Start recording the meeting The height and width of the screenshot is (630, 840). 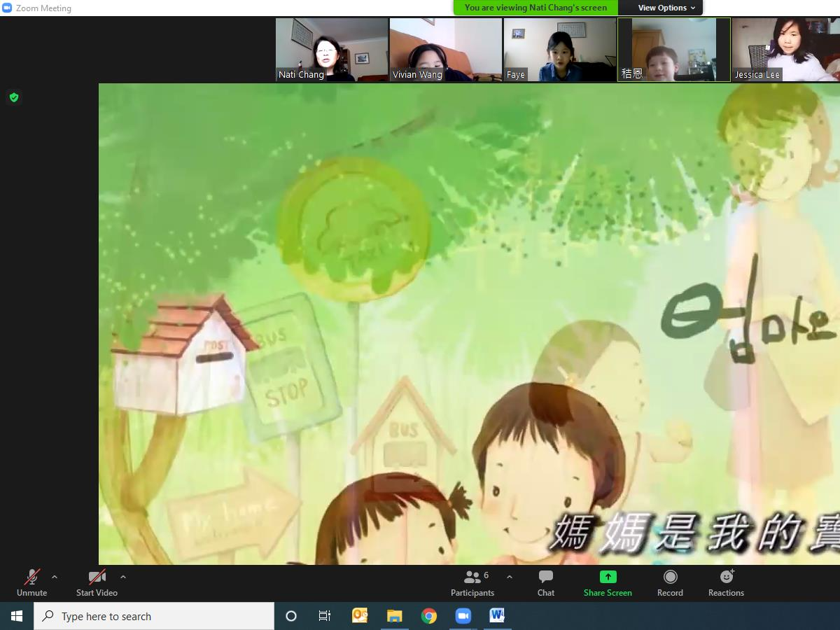(670, 582)
